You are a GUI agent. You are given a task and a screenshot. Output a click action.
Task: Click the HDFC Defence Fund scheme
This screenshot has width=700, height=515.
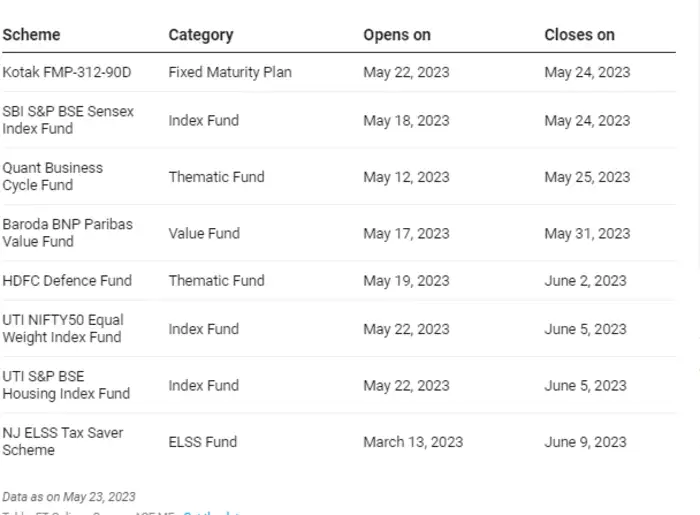pyautogui.click(x=67, y=281)
